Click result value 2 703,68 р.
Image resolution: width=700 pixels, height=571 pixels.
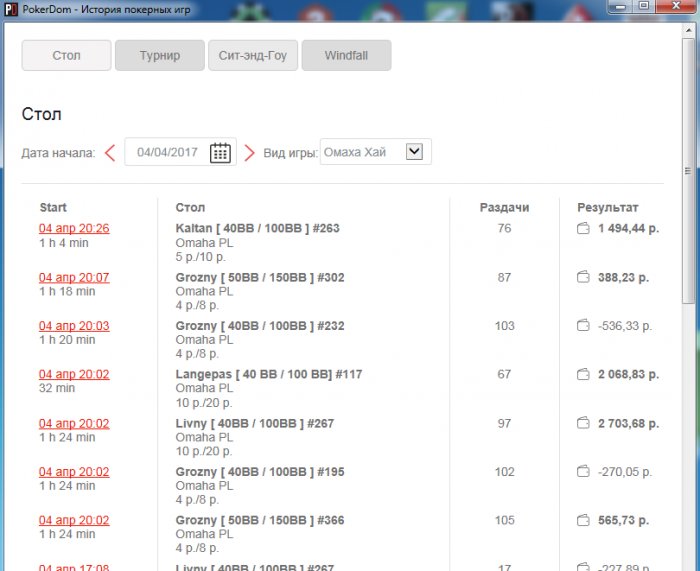pyautogui.click(x=629, y=423)
